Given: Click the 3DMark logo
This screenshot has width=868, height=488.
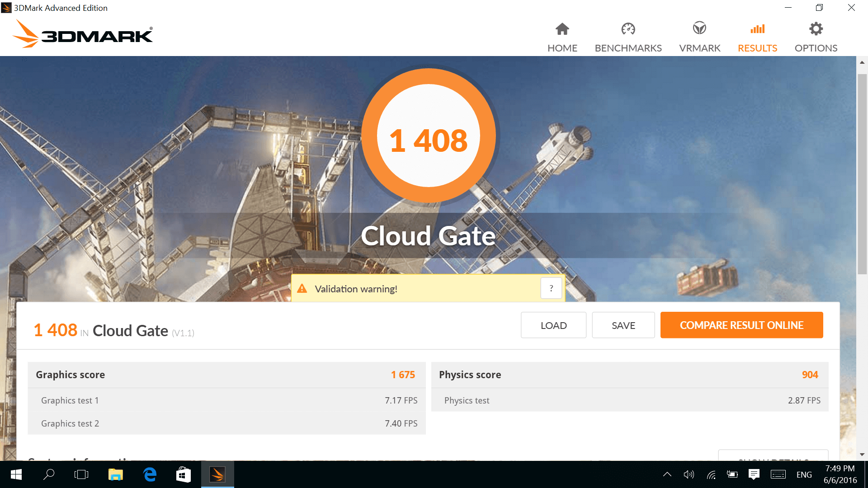Looking at the screenshot, I should [83, 34].
